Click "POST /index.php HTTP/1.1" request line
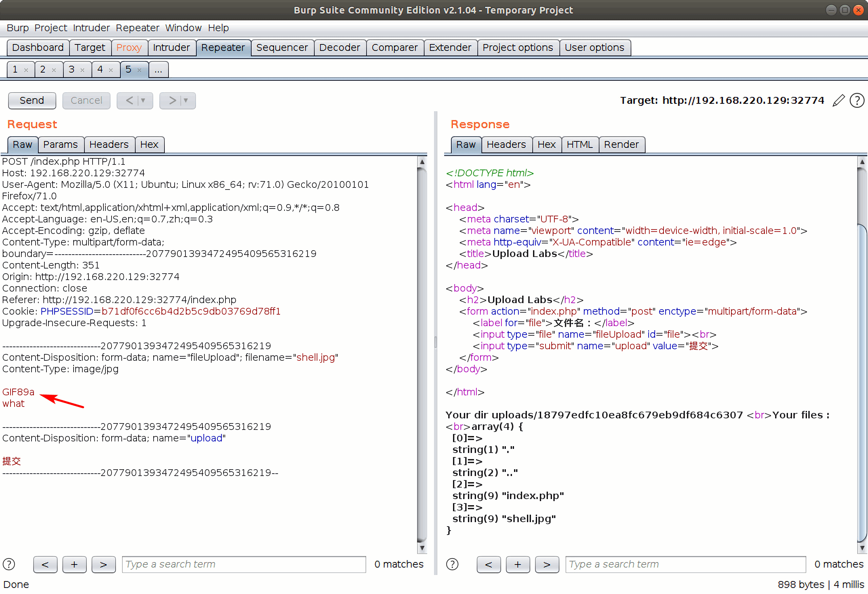The width and height of the screenshot is (868, 594). (64, 162)
